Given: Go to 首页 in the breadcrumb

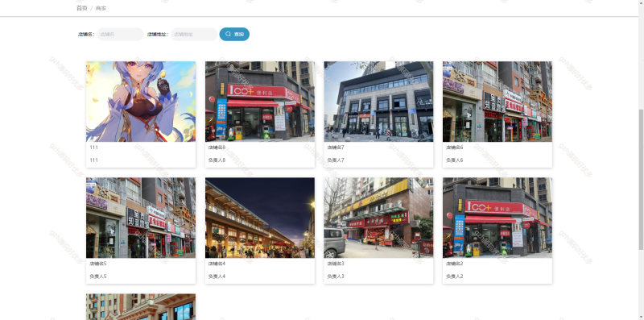Looking at the screenshot, I should point(82,8).
